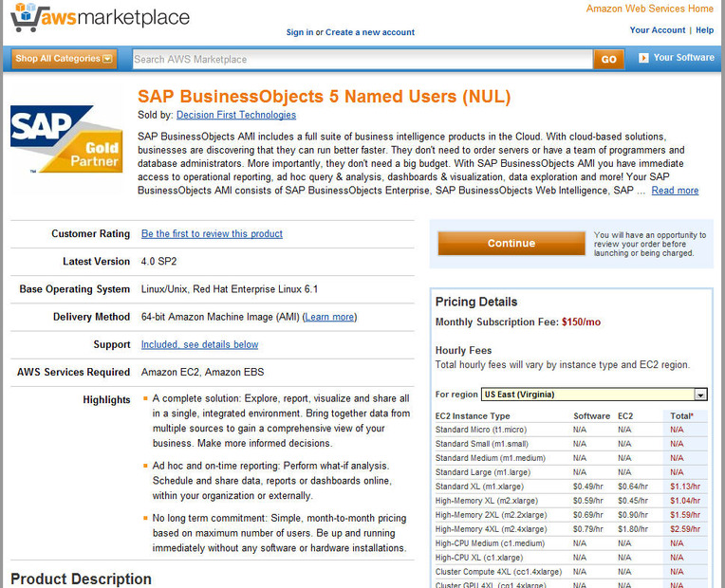The image size is (725, 588).
Task: Click High-Memory 4XL (m2.4xlarge) row
Action: click(571, 529)
